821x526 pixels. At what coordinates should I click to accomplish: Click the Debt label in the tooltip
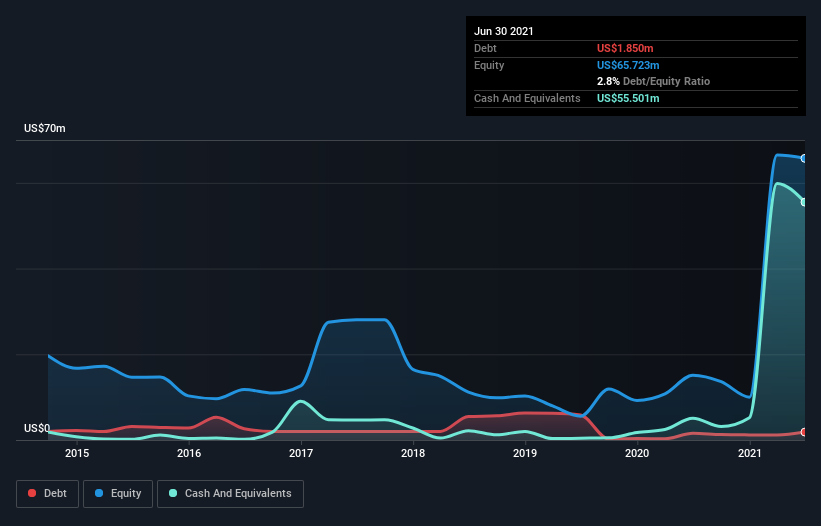click(485, 48)
